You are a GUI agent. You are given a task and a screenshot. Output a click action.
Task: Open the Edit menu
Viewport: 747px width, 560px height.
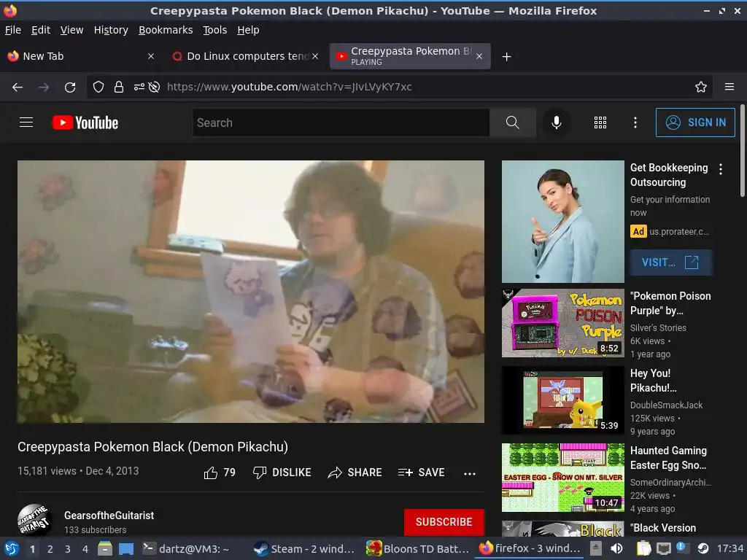(x=41, y=30)
